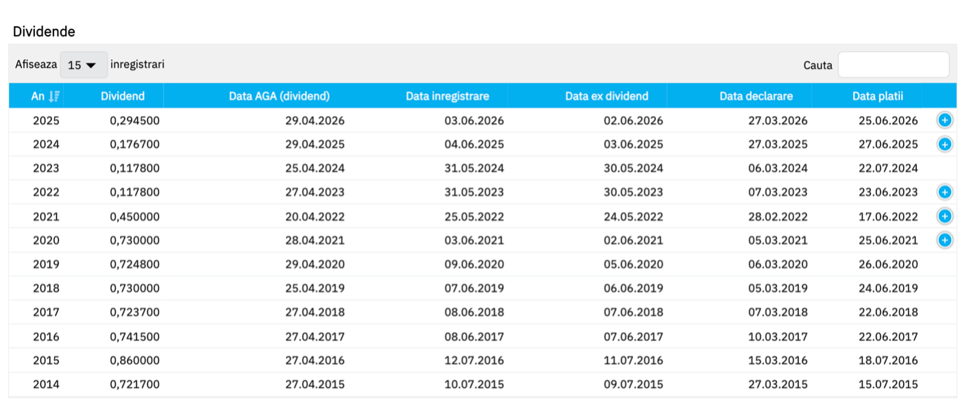Click the AGA date 28.04.2021
Image resolution: width=980 pixels, height=400 pixels.
coord(315,240)
